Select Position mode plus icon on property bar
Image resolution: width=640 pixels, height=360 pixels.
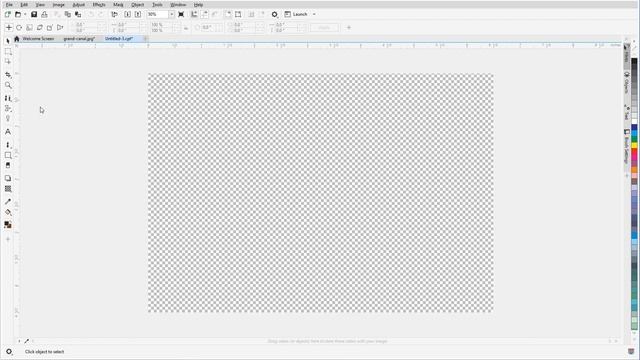(9, 28)
